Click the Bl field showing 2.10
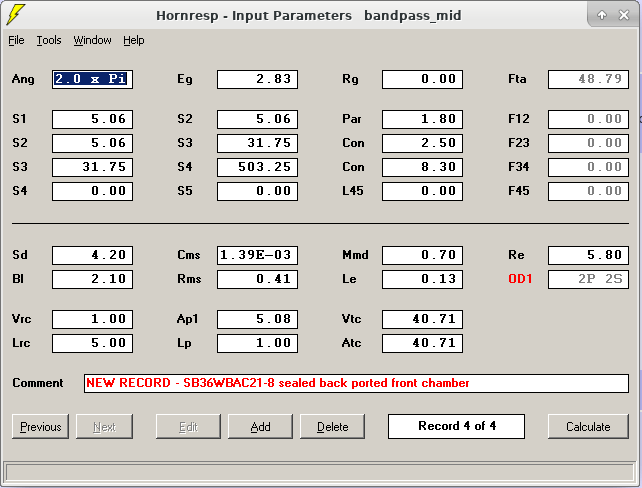Screen dimensions: 642x488 [x=92, y=279]
